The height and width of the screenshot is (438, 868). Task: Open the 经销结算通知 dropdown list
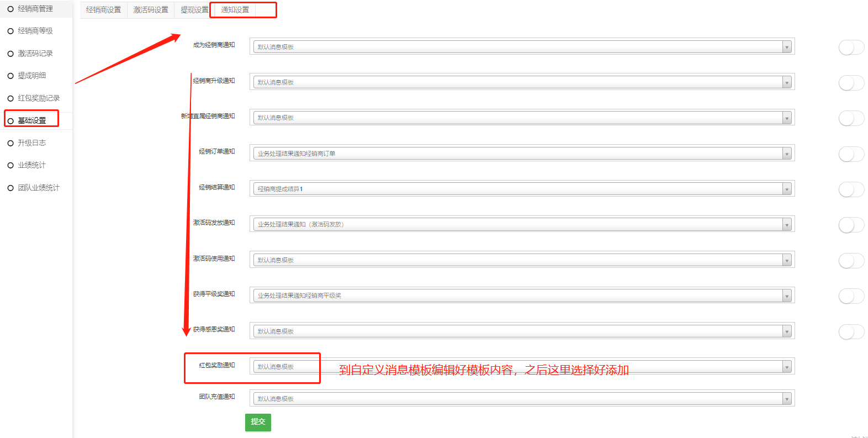522,189
